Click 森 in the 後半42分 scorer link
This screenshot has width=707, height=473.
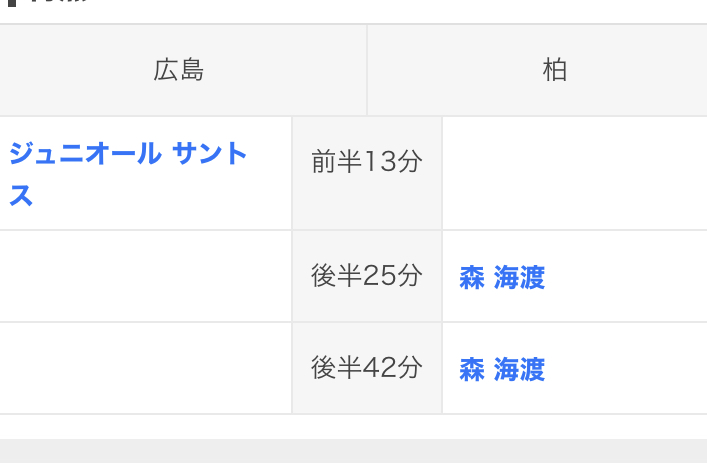472,369
